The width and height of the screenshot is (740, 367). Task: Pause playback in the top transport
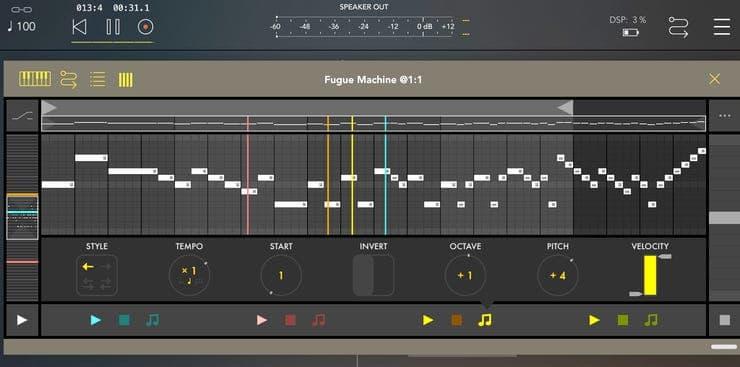click(113, 27)
